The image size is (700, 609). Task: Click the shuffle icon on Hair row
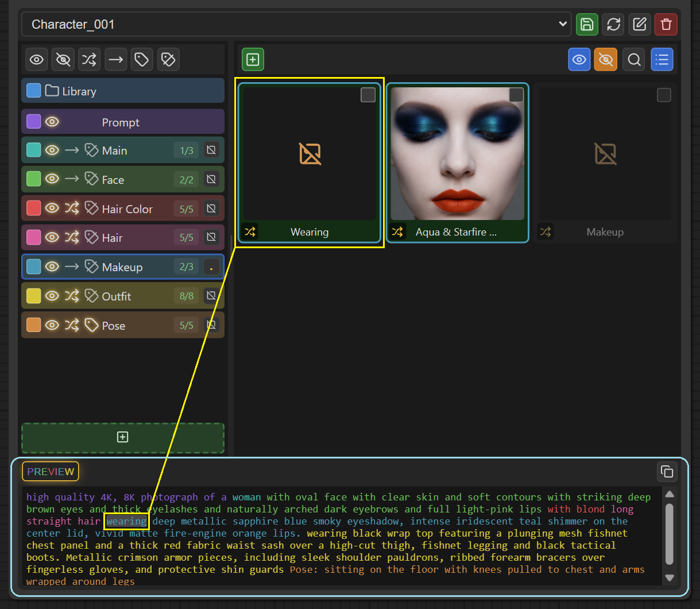click(x=72, y=237)
